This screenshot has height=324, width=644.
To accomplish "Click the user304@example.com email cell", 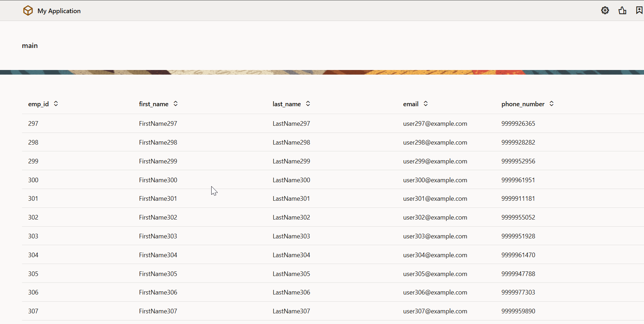I will [x=435, y=255].
